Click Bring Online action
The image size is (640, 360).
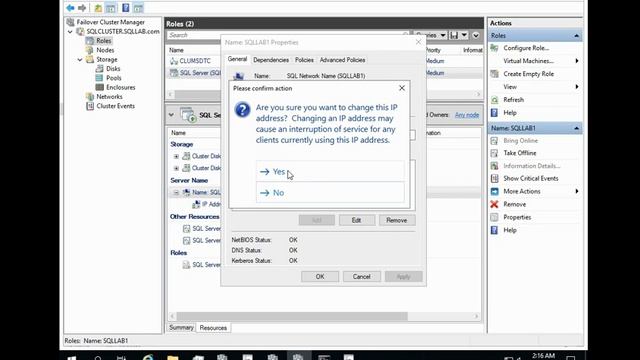click(520, 140)
